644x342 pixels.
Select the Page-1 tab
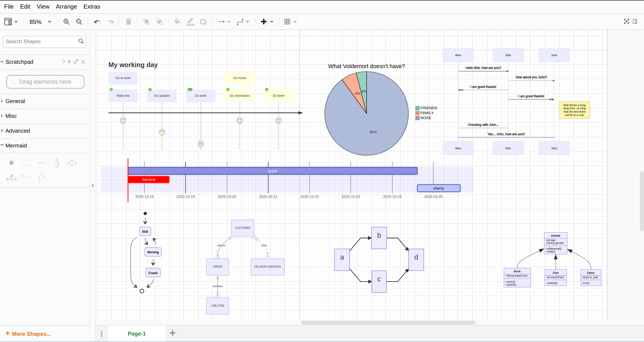[137, 334]
